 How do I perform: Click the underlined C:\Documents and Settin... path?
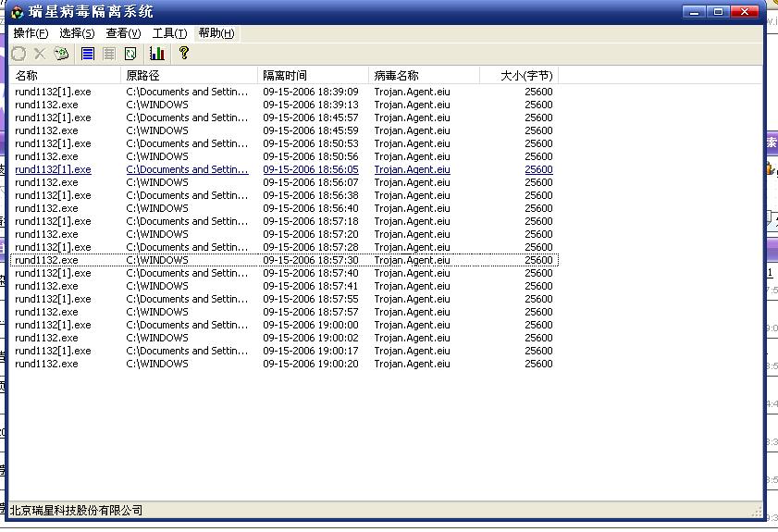pos(187,169)
